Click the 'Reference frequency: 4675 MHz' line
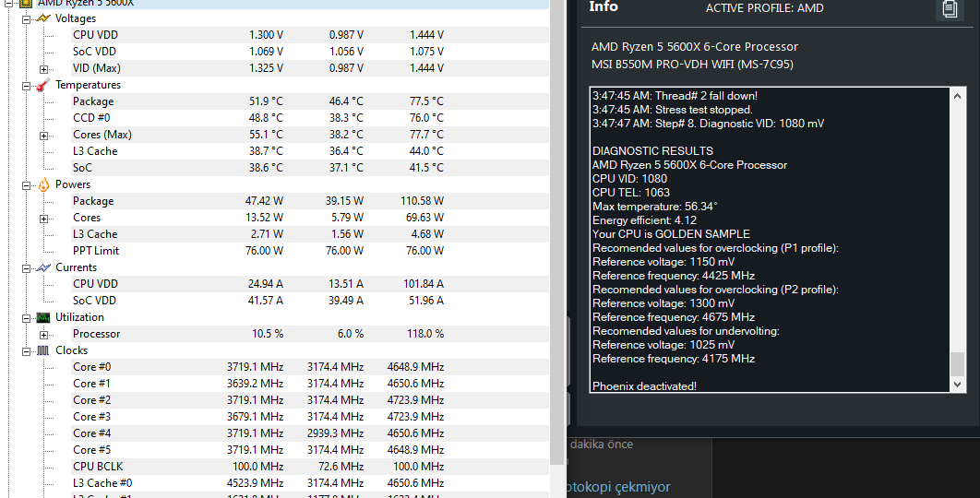The width and height of the screenshot is (980, 498). pos(673,317)
